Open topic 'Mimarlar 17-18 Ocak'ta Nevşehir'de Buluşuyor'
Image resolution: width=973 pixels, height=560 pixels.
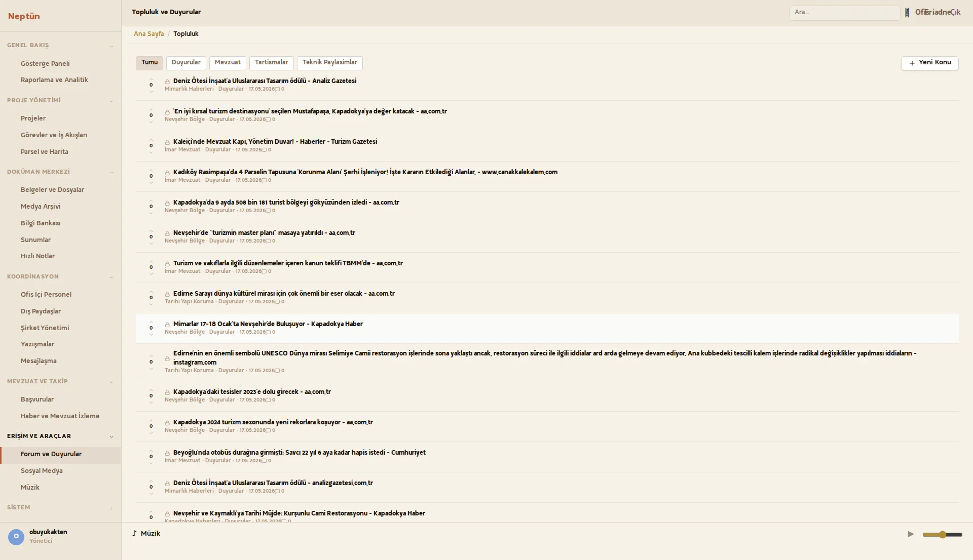tap(268, 324)
